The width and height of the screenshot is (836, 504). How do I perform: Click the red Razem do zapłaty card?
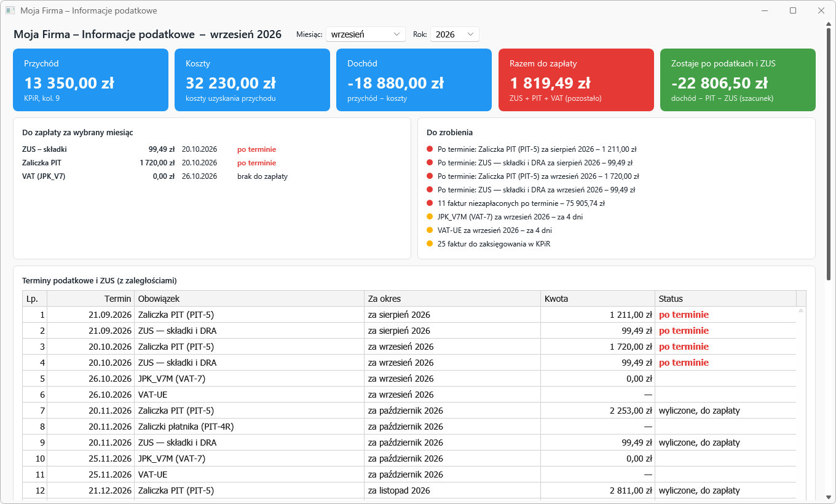(x=576, y=80)
